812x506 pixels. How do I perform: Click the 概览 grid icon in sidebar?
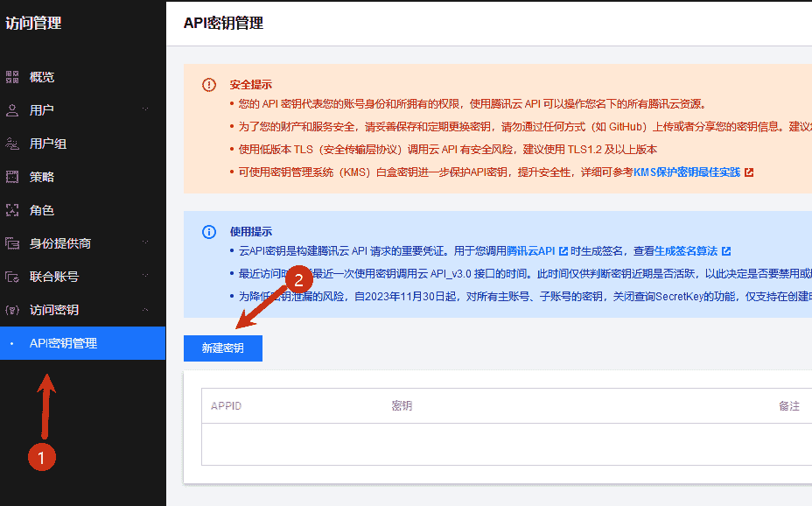pyautogui.click(x=12, y=77)
